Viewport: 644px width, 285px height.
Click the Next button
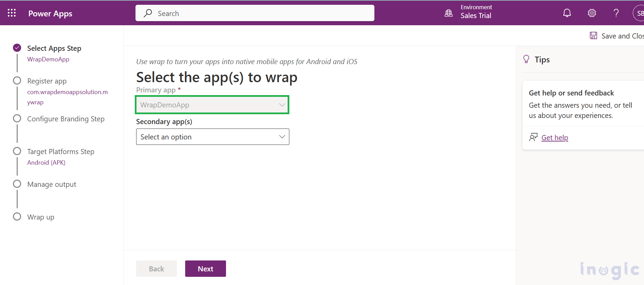(206, 269)
